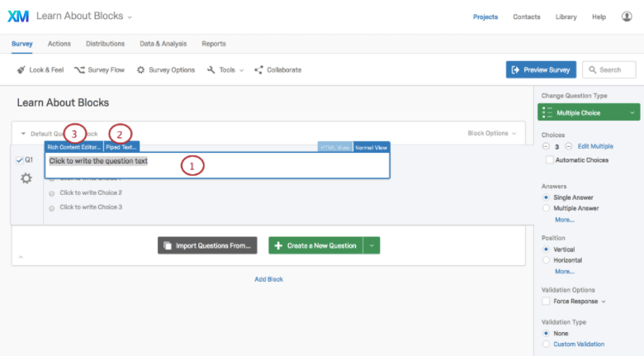Open Survey Options gear icon
The image size is (644, 356).
pos(140,70)
